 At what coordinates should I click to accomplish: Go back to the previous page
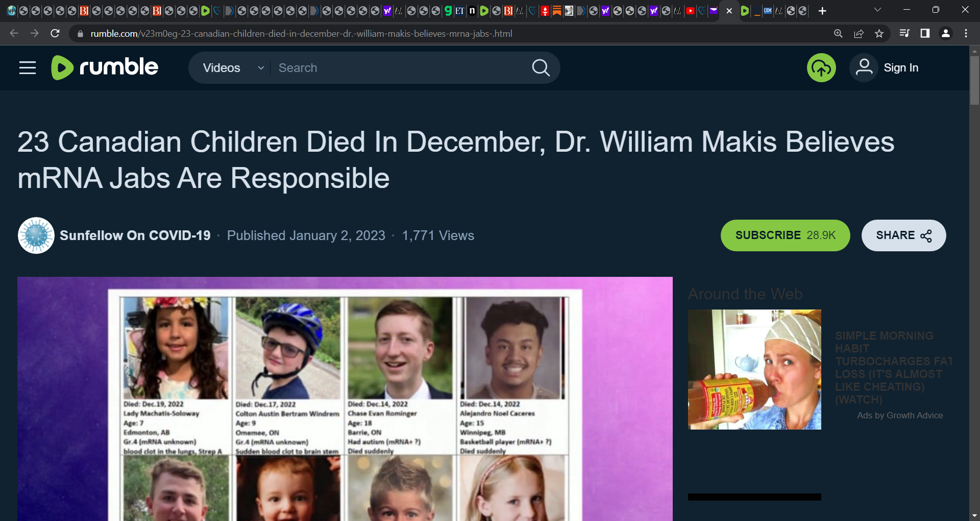(14, 34)
